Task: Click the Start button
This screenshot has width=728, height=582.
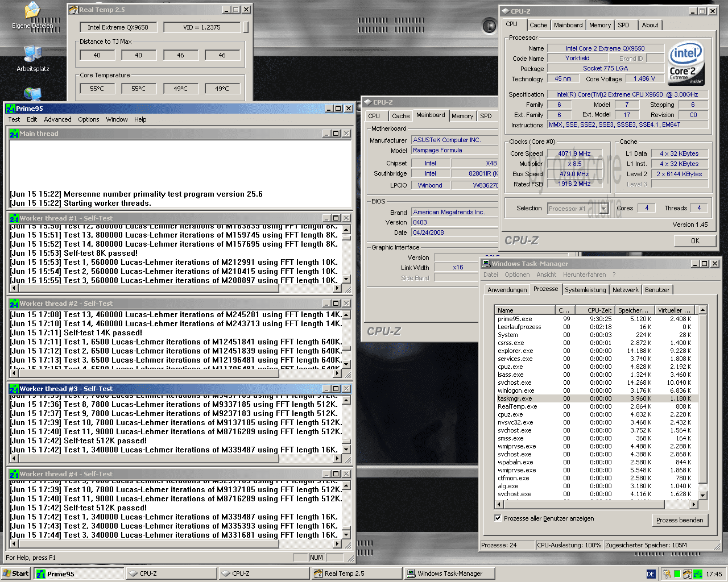Action: tap(16, 573)
